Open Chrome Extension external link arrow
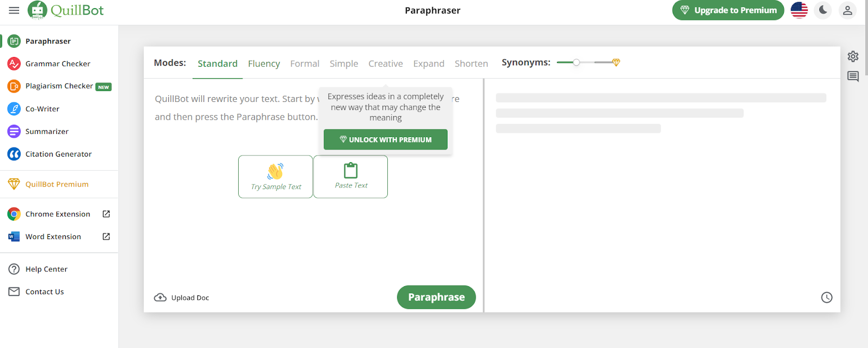 click(106, 214)
